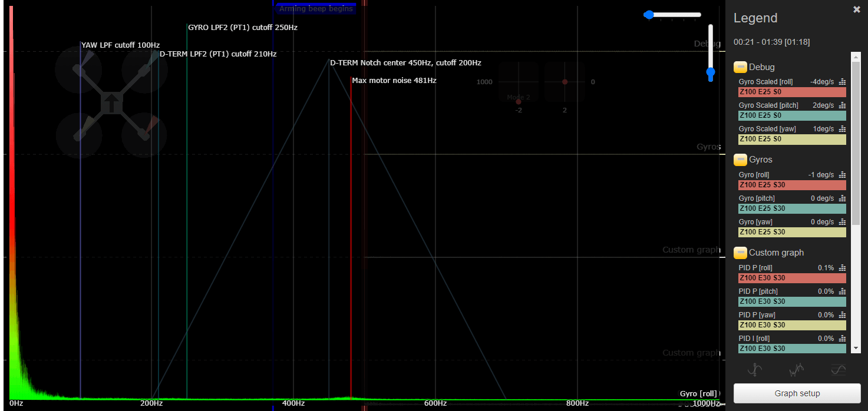
Task: Click the legend scrollbar down arrow
Action: pos(856,349)
